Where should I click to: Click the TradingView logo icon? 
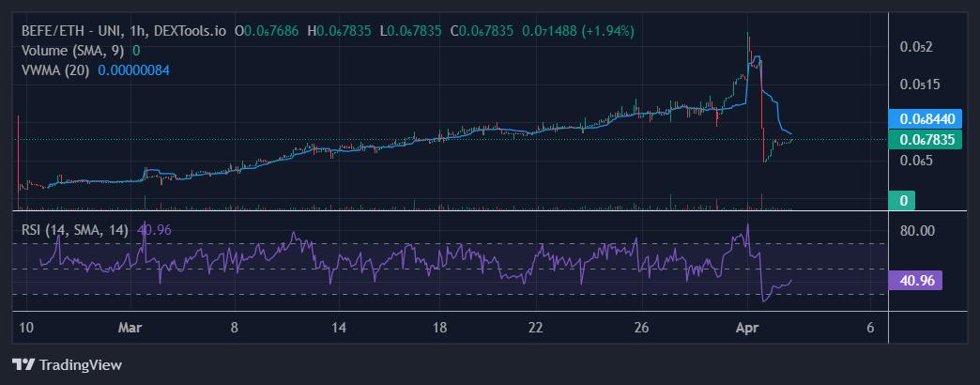[23, 364]
